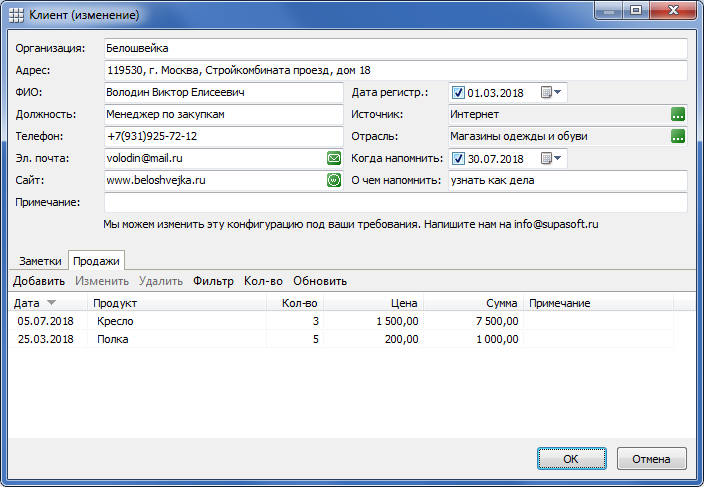This screenshot has height=487, width=704.
Task: Switch to the Заметки tab
Action: [x=40, y=261]
